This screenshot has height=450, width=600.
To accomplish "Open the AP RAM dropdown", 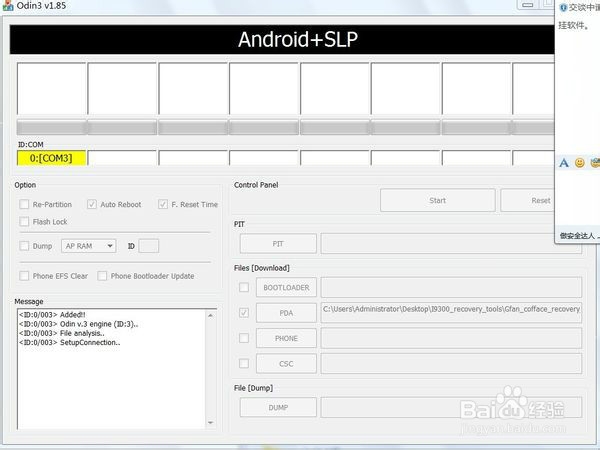I will (88, 246).
